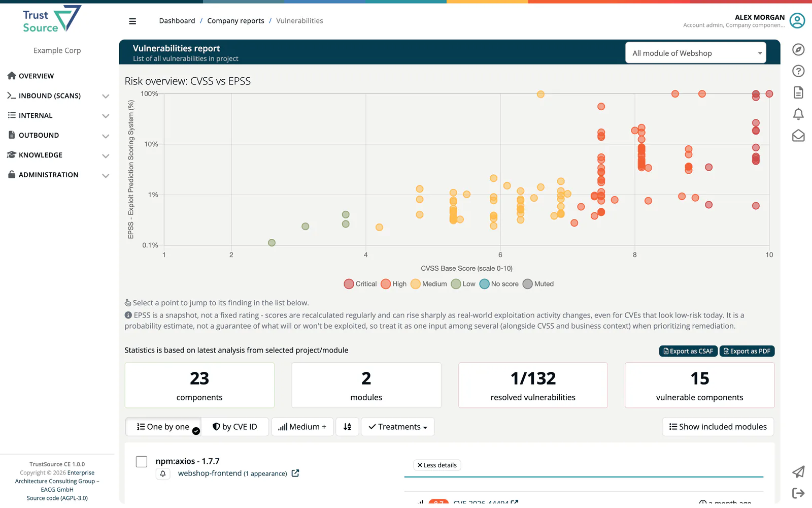Navigate to Company reports breadcrumb
Image resolution: width=812 pixels, height=508 pixels.
235,21
